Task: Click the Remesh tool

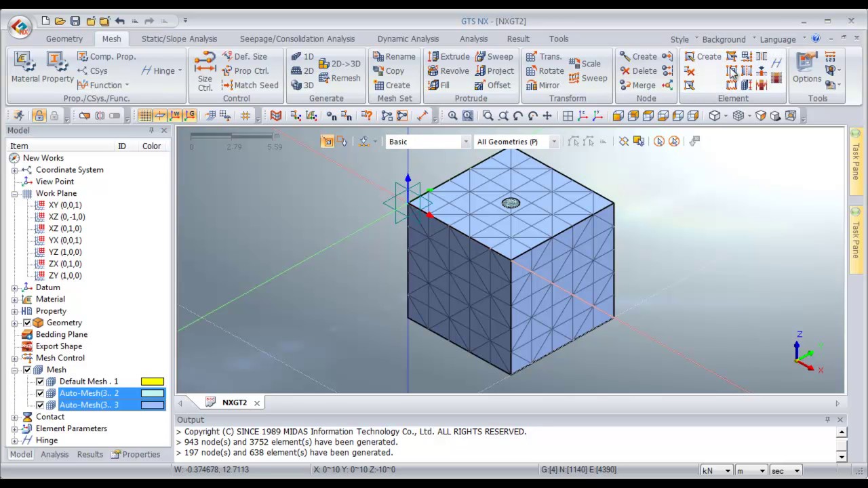Action: tap(339, 78)
